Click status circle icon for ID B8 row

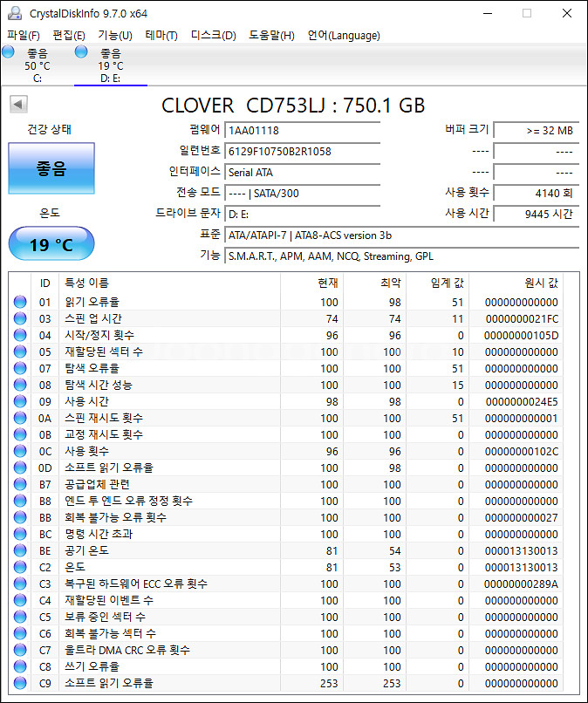(x=20, y=501)
